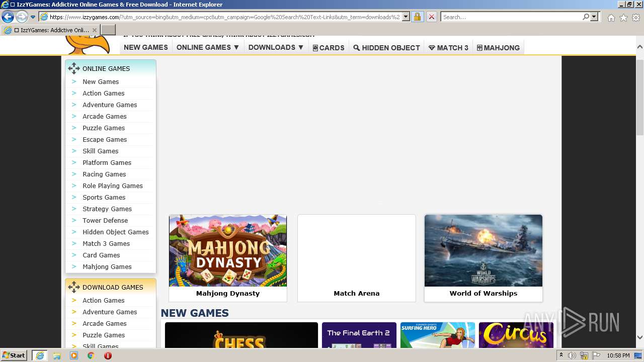Click the DOWNLOAD GAMES sidebar header icon
Screen dimensions: 644x362
coord(74,287)
